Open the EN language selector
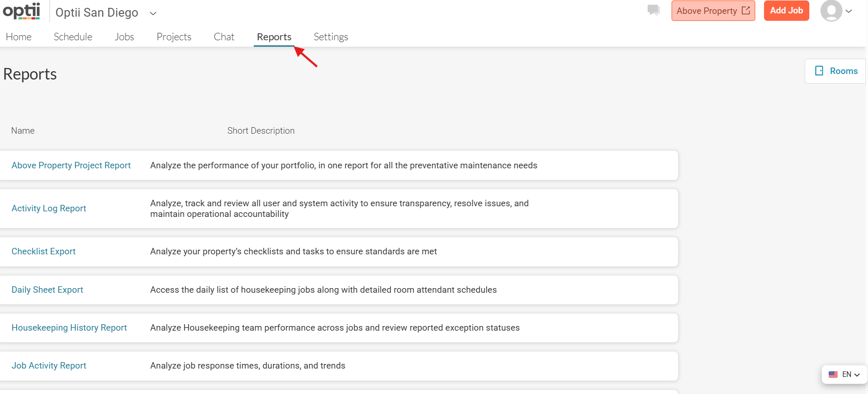 coord(844,375)
